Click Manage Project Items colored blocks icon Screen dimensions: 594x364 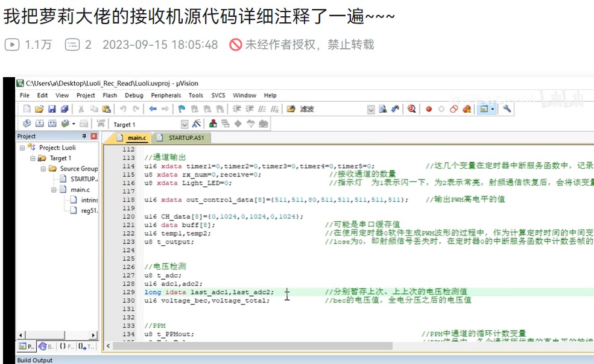(213, 124)
